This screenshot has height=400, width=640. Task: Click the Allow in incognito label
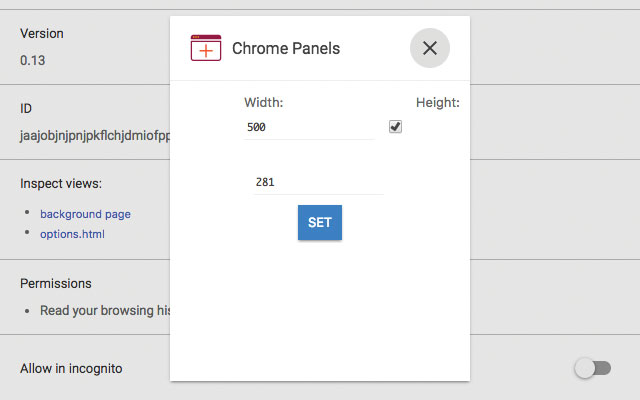(x=71, y=368)
